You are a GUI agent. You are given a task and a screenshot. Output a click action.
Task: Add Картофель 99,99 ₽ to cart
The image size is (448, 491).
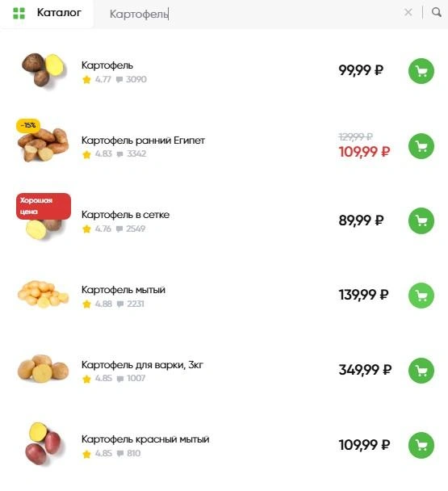(x=421, y=71)
